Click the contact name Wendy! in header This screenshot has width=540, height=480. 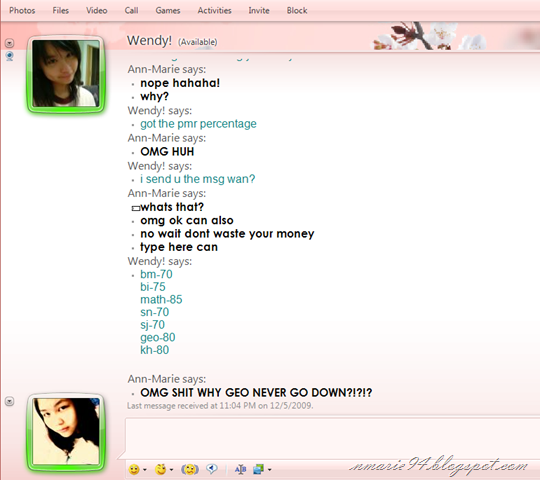pyautogui.click(x=149, y=41)
